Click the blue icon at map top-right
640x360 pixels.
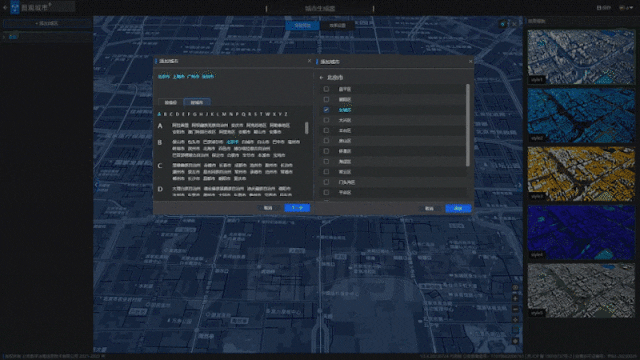[502, 24]
